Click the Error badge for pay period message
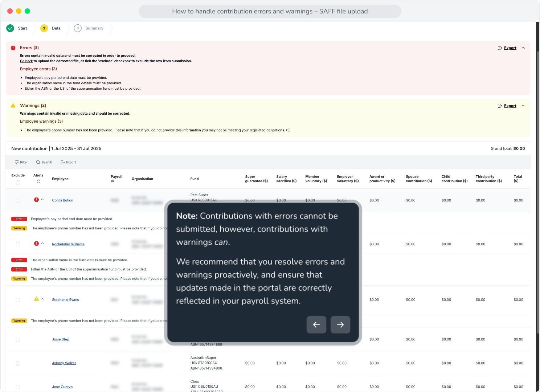 [19, 219]
